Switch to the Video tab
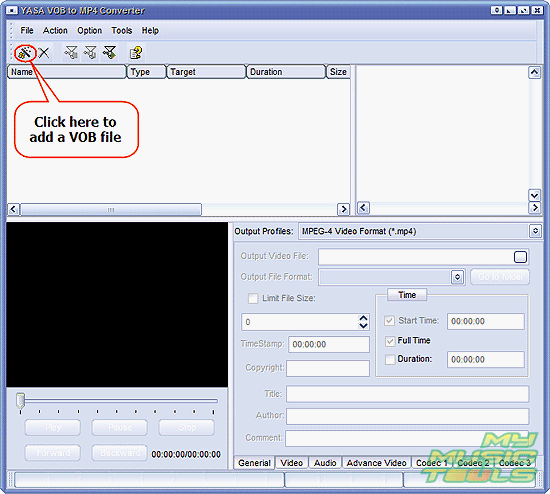This screenshot has height=494, width=550. (x=291, y=463)
